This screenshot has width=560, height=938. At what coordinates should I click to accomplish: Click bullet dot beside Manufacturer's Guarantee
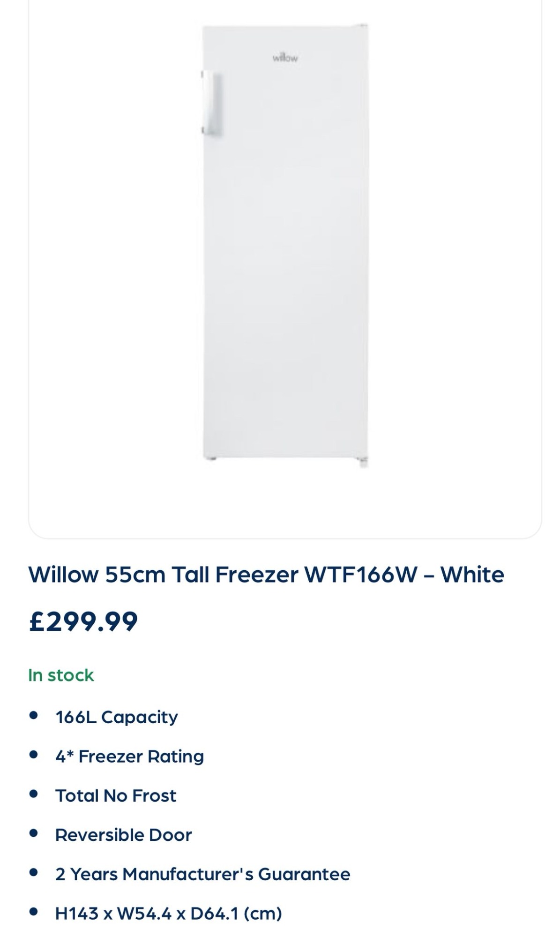(x=33, y=872)
